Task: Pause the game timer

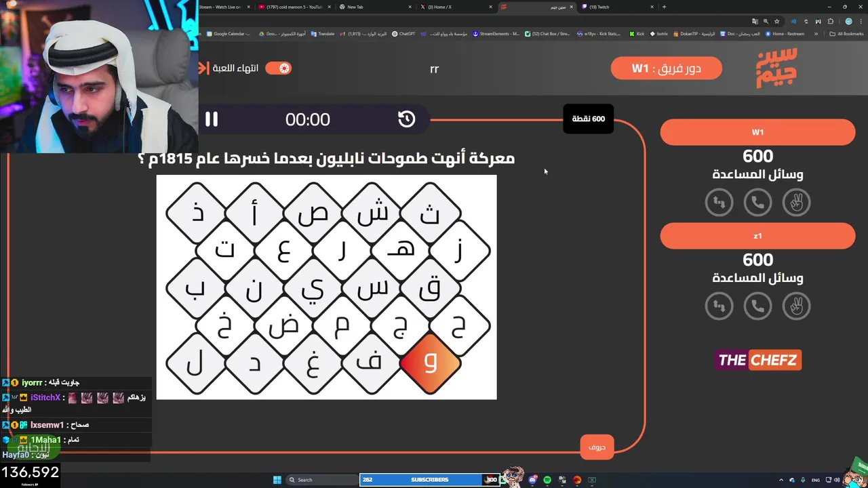Action: point(212,119)
